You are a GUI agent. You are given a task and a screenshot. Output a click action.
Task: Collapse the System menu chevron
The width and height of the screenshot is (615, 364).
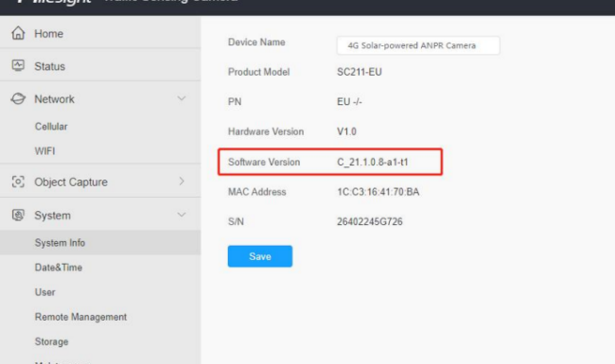[182, 215]
